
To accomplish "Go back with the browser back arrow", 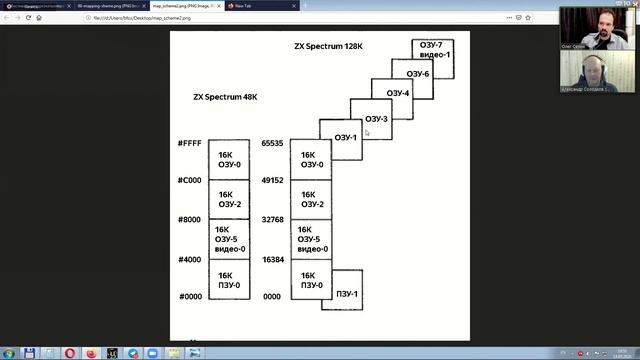I will click(7, 18).
